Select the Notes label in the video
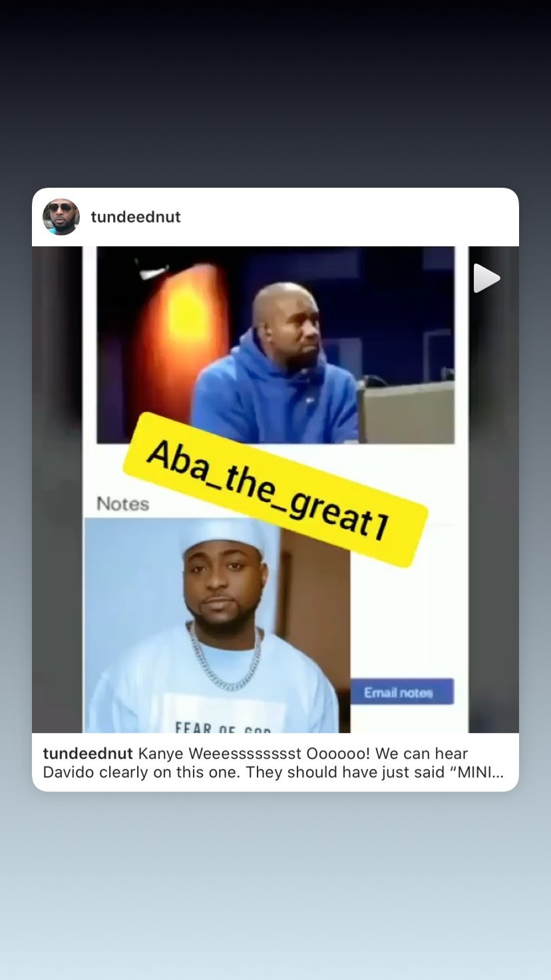 tap(122, 504)
